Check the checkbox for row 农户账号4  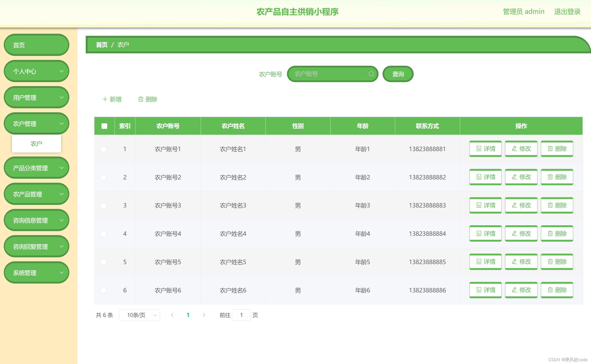pyautogui.click(x=104, y=234)
